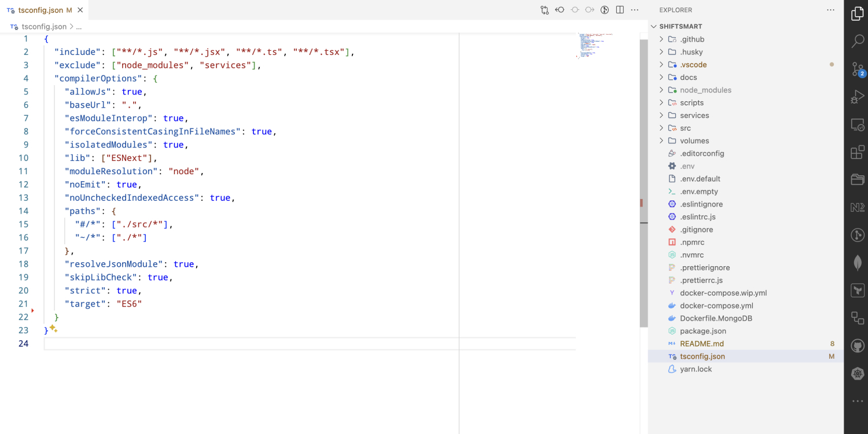Open the .prettierrc.js file
868x434 pixels.
746,281
